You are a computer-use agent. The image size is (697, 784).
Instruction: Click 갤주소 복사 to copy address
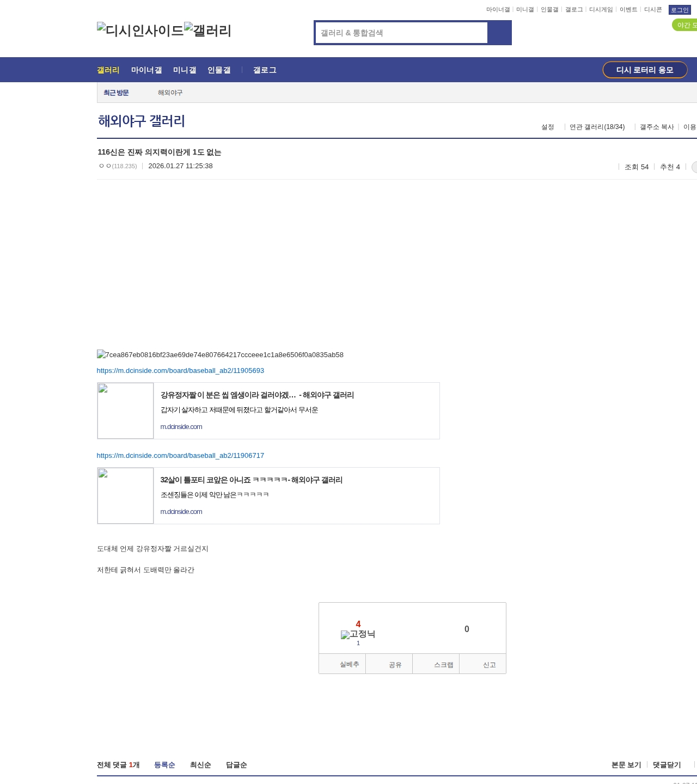pyautogui.click(x=657, y=127)
